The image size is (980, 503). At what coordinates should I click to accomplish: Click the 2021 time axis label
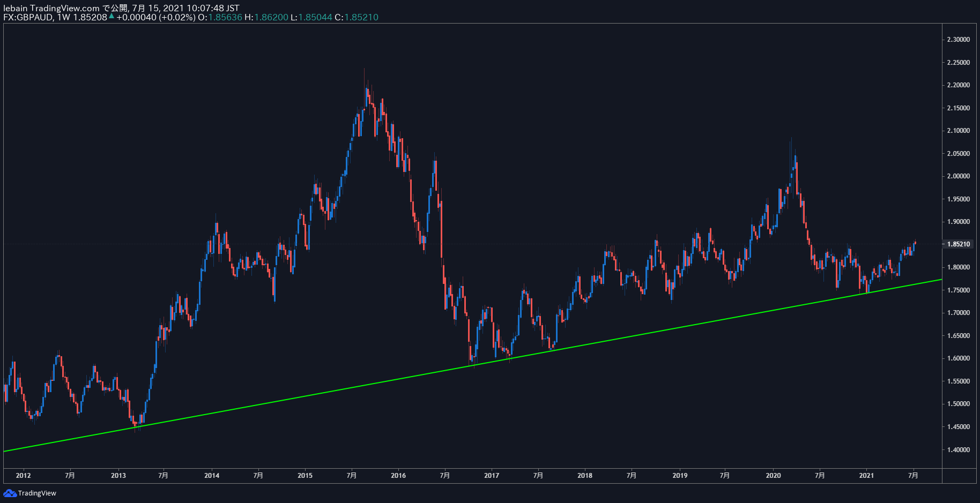[x=866, y=475]
